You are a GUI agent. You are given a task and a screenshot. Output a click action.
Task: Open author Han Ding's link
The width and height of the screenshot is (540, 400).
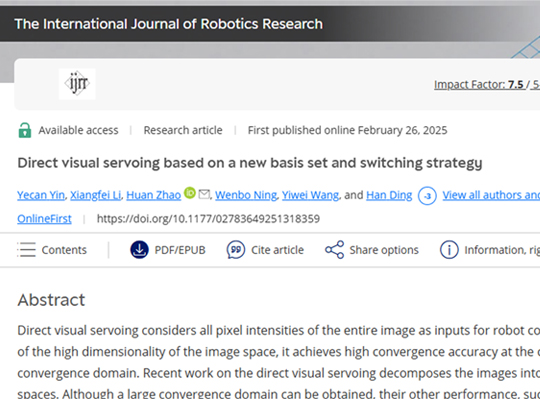(389, 195)
